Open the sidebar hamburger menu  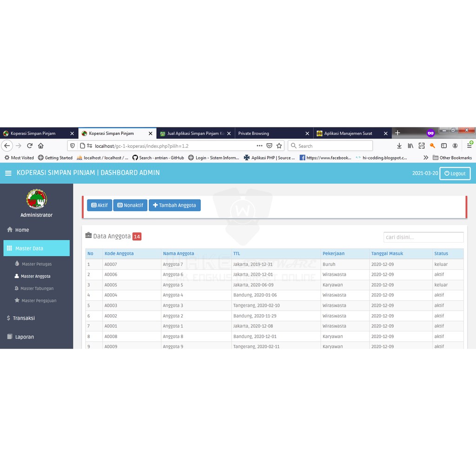pyautogui.click(x=8, y=172)
